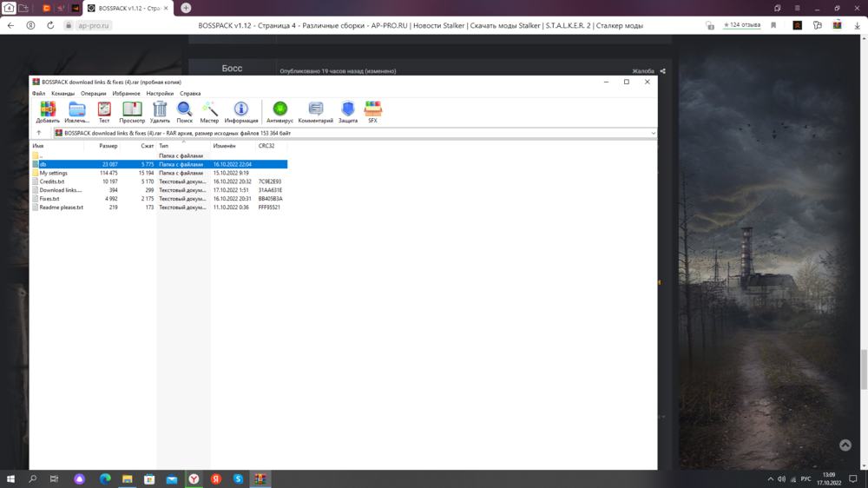Image resolution: width=868 pixels, height=488 pixels.
Task: Open the Настройки menu
Action: 160,94
